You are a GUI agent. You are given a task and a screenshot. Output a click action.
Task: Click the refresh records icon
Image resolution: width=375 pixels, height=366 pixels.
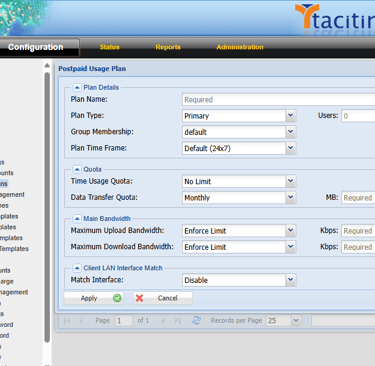[x=196, y=321]
